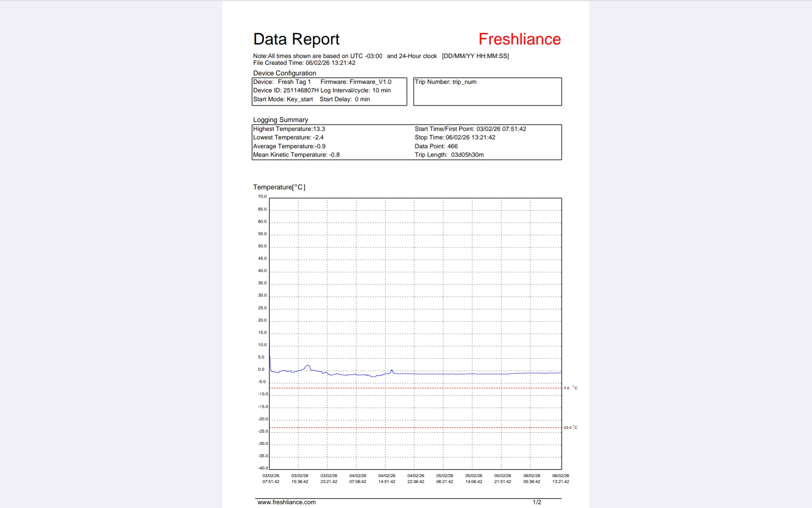Click the Device ID 251146807H text

tap(285, 91)
